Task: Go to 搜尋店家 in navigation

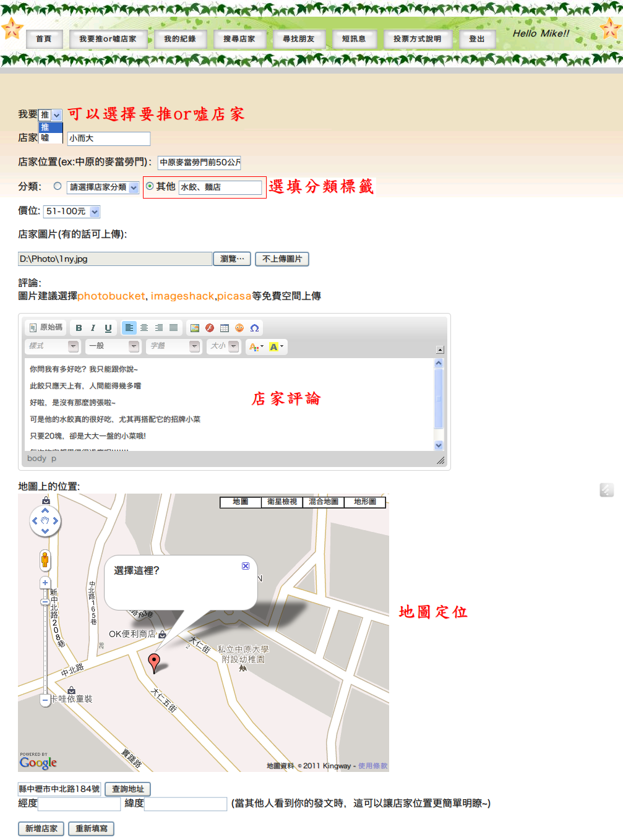Action: tap(239, 39)
